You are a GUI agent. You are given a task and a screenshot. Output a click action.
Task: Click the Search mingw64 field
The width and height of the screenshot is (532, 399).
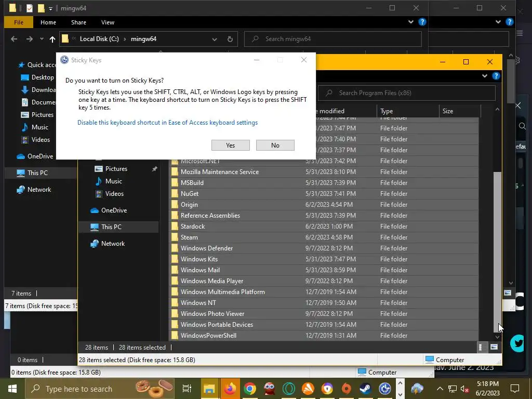coord(333,39)
